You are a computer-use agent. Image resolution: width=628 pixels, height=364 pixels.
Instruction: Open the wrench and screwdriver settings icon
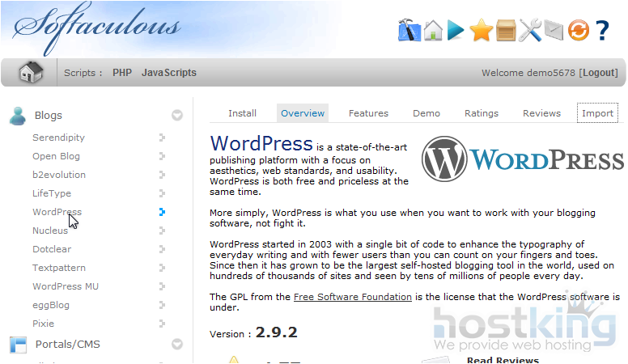530,31
